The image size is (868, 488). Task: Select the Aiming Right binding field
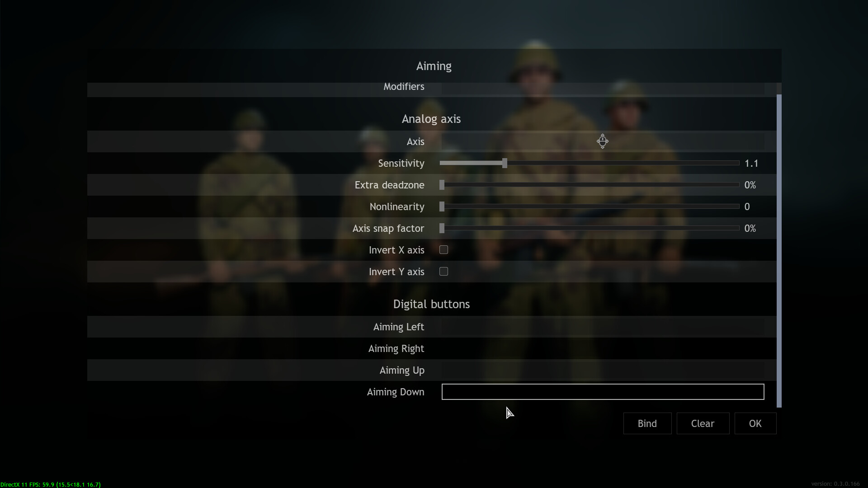(x=603, y=348)
